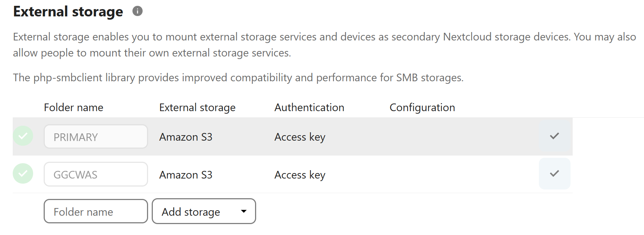Click the External storage column header
Screen dimensions: 644x235
coord(197,107)
